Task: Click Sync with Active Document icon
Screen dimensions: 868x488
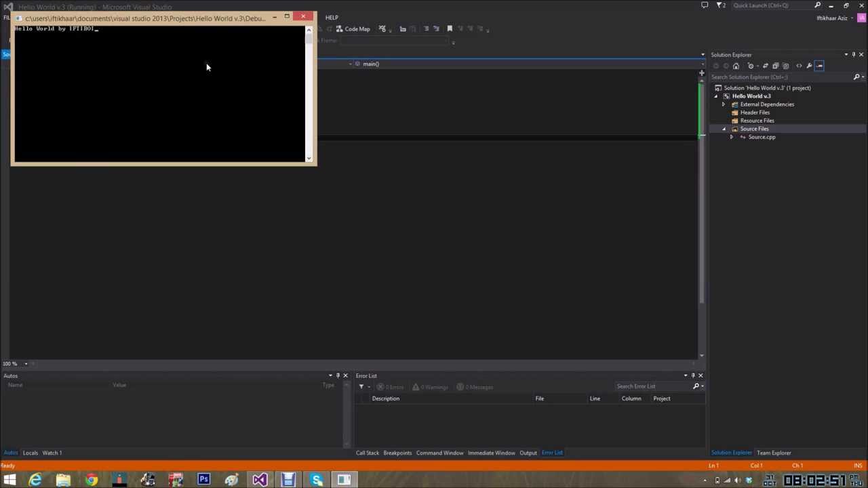Action: pyautogui.click(x=765, y=66)
